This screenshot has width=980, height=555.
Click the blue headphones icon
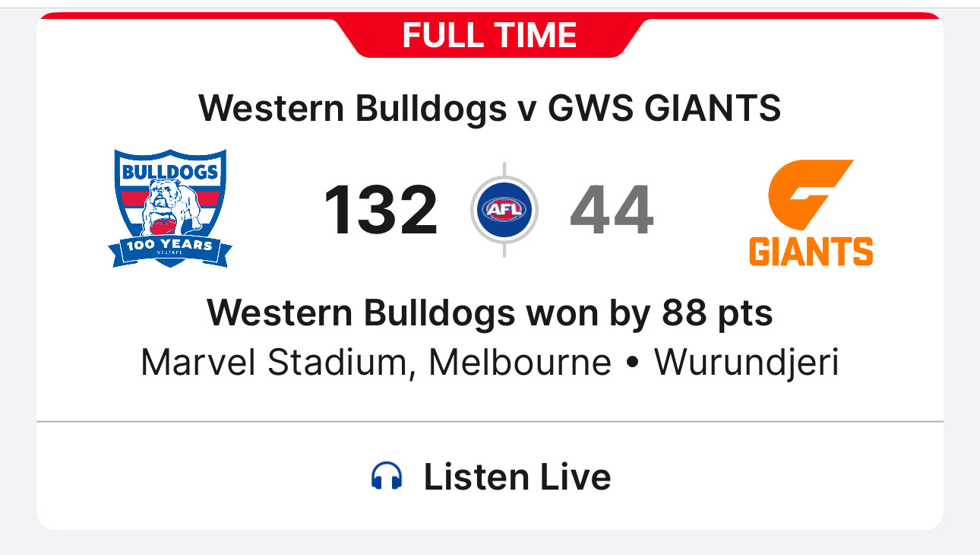click(x=387, y=477)
